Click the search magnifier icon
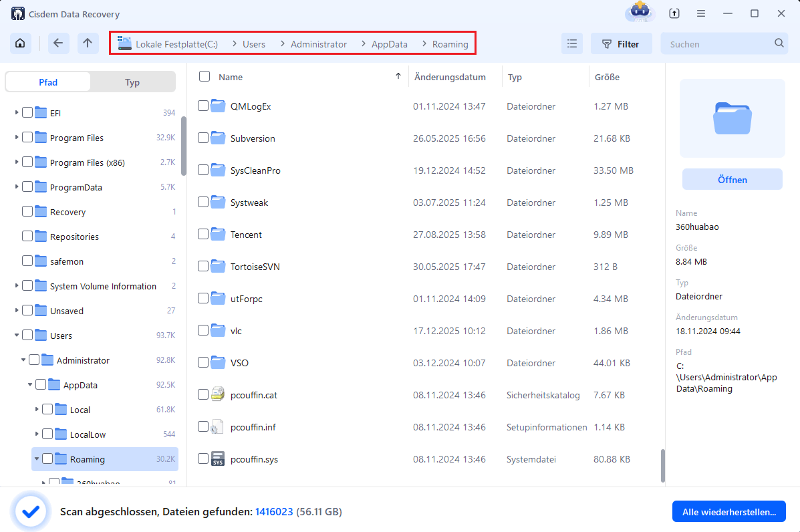The image size is (800, 532). pos(779,43)
